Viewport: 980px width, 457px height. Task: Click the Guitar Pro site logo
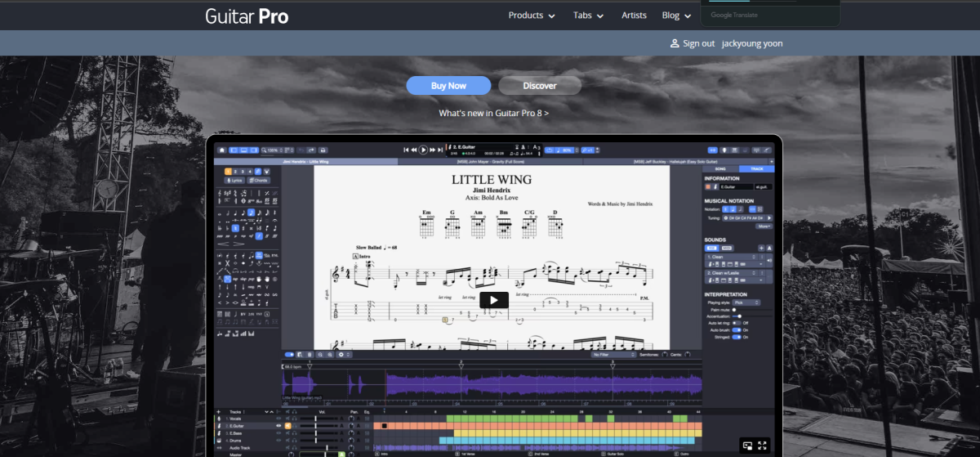coord(246,16)
